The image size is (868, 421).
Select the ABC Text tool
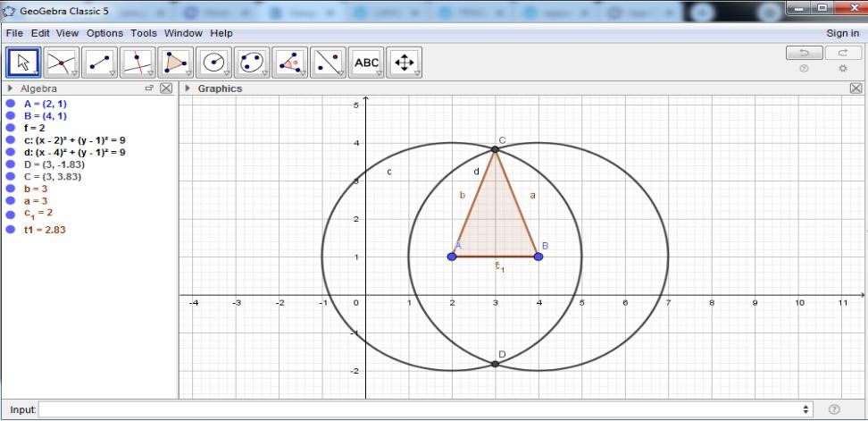coord(366,63)
